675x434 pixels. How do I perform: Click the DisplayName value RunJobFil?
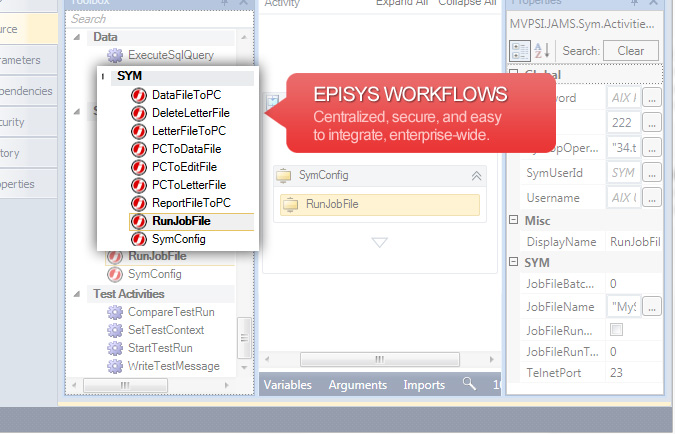point(634,242)
